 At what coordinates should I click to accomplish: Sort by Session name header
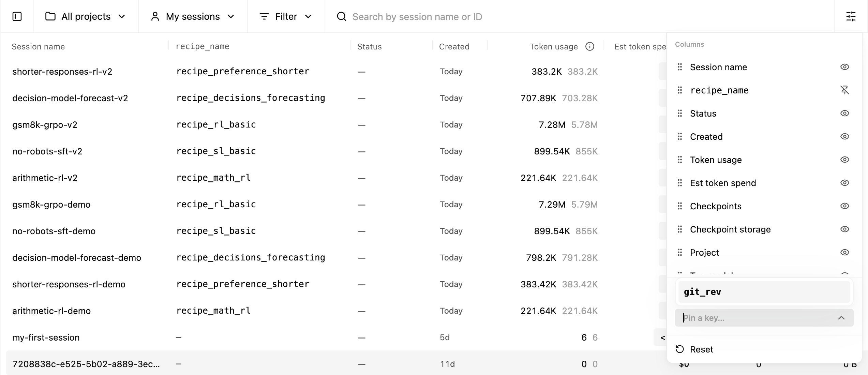tap(38, 46)
